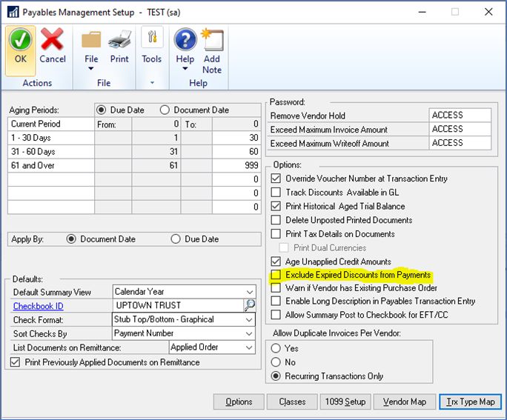The height and width of the screenshot is (420, 507).
Task: Open the Tools icon
Action: tap(152, 37)
